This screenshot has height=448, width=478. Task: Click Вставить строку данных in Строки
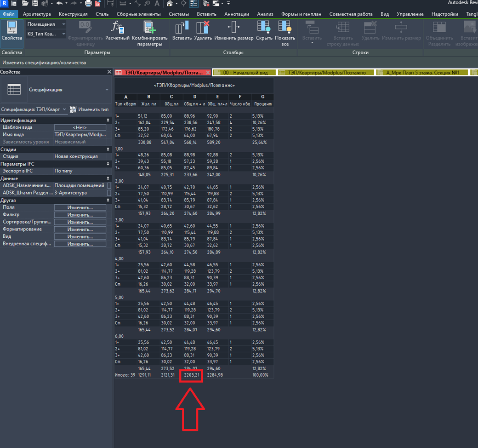tap(343, 34)
